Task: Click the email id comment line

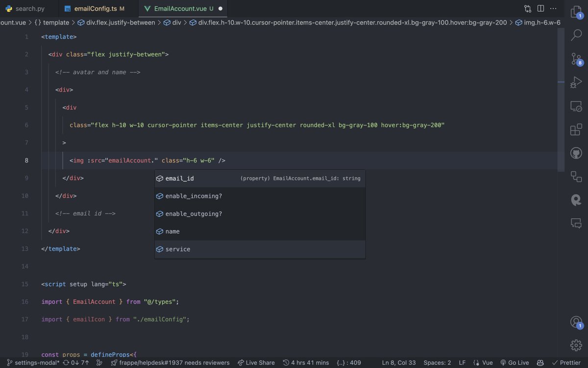Action: [85, 213]
